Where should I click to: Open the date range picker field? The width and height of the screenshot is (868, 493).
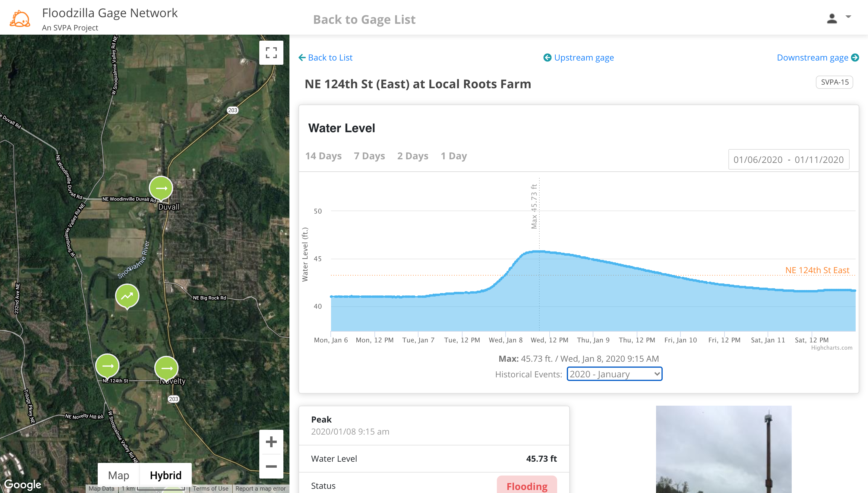(x=789, y=160)
